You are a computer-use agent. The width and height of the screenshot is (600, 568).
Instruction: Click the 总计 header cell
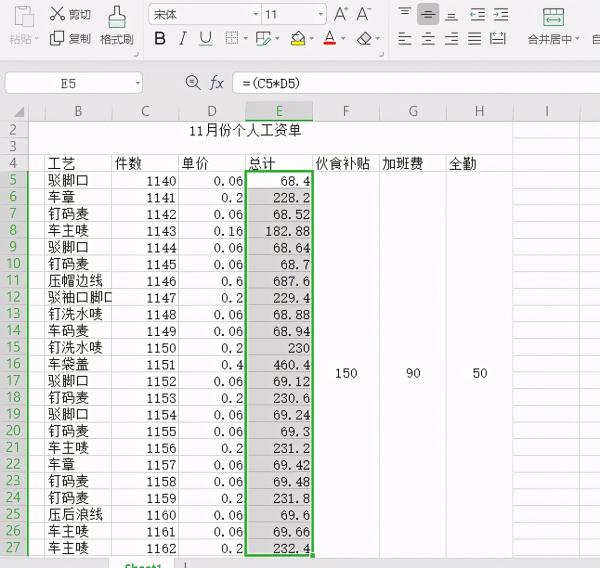click(279, 163)
